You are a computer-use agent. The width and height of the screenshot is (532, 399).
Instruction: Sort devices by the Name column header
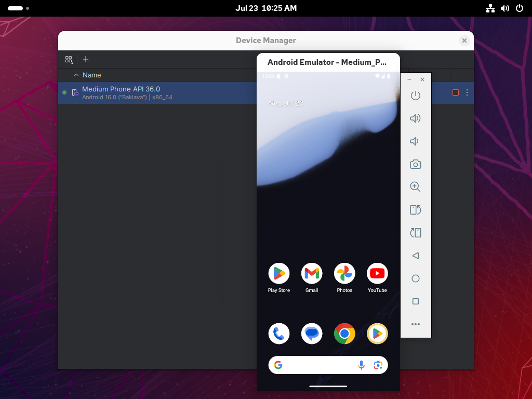pyautogui.click(x=91, y=75)
